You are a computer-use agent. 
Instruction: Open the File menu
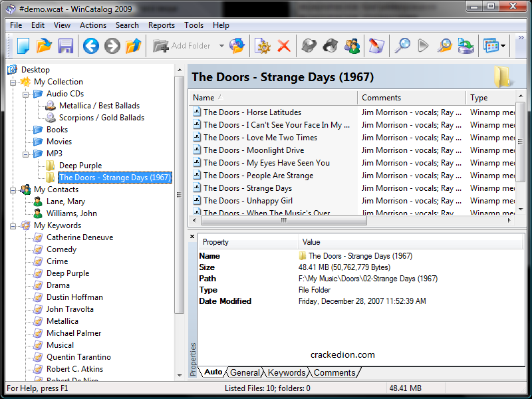(x=16, y=25)
